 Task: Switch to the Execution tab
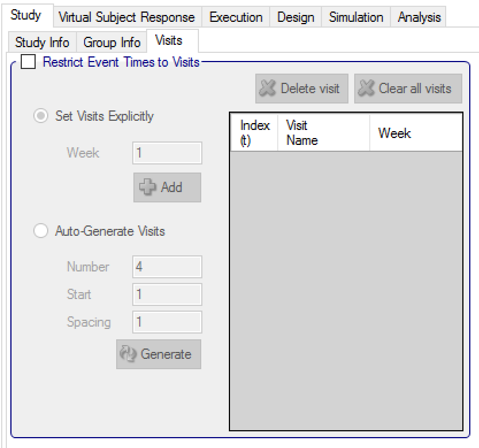tap(236, 17)
